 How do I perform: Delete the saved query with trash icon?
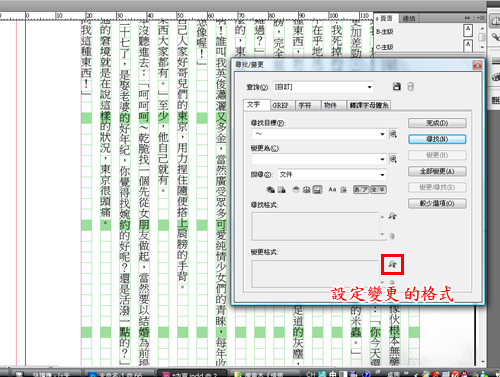click(411, 87)
